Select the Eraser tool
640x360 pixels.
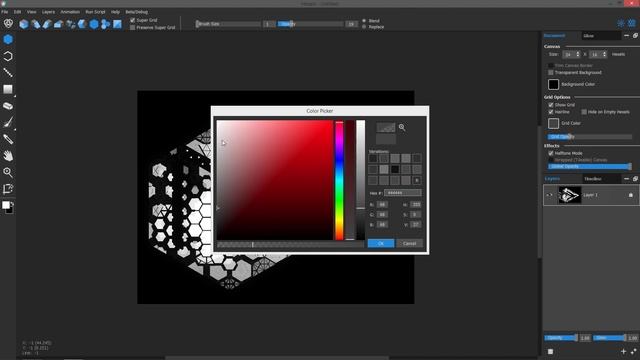(x=8, y=106)
